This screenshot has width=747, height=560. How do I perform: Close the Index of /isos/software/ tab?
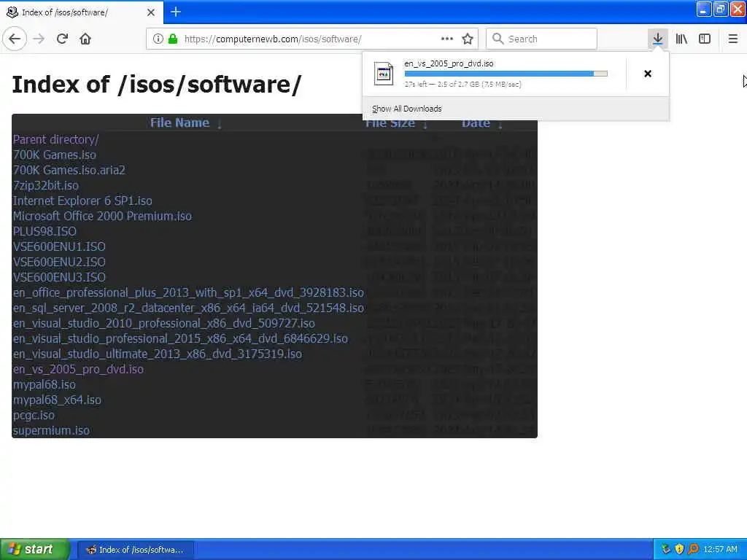150,12
